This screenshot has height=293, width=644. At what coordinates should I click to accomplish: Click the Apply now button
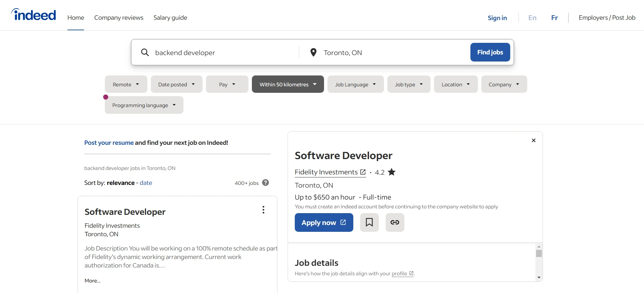[x=324, y=222]
